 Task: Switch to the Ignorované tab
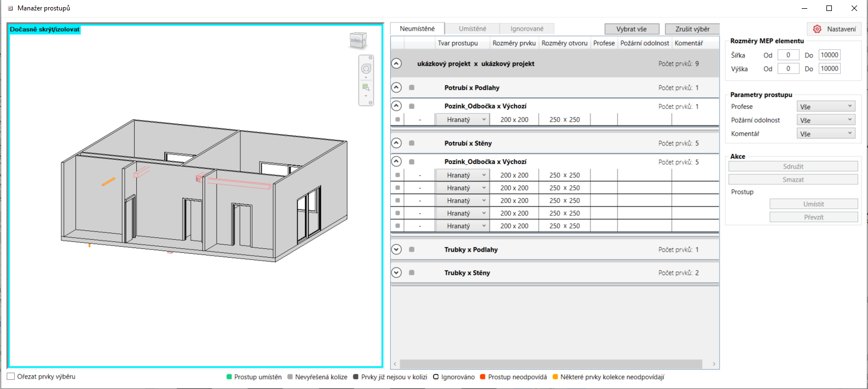tap(526, 28)
